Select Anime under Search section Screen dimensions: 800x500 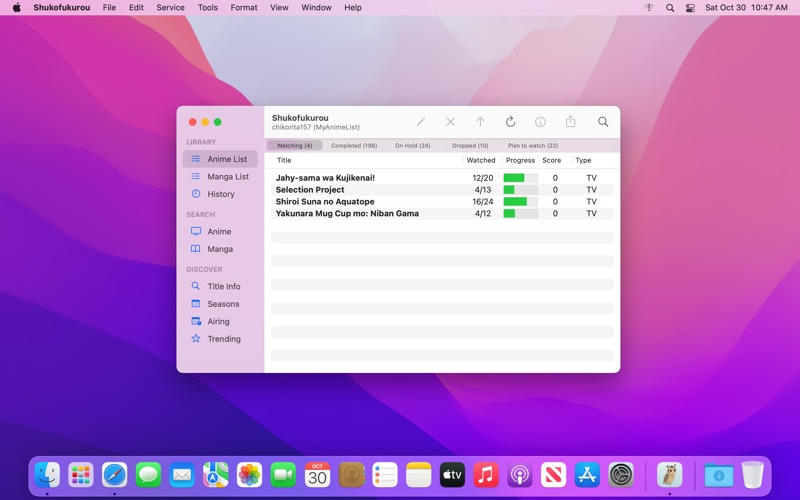[220, 232]
